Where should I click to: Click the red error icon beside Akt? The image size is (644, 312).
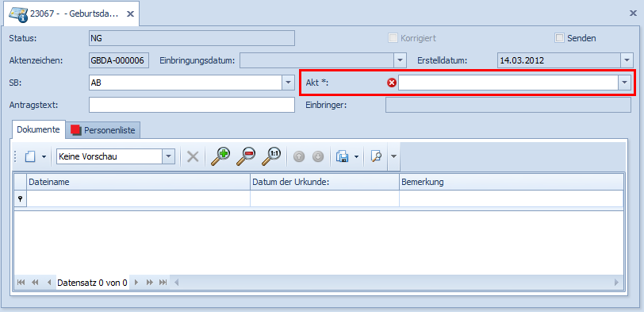point(392,83)
